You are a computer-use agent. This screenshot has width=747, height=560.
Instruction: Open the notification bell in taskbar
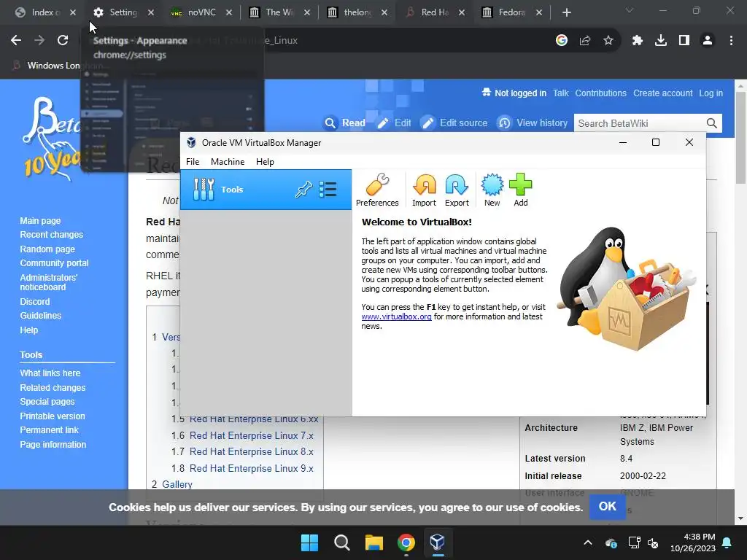(x=727, y=542)
